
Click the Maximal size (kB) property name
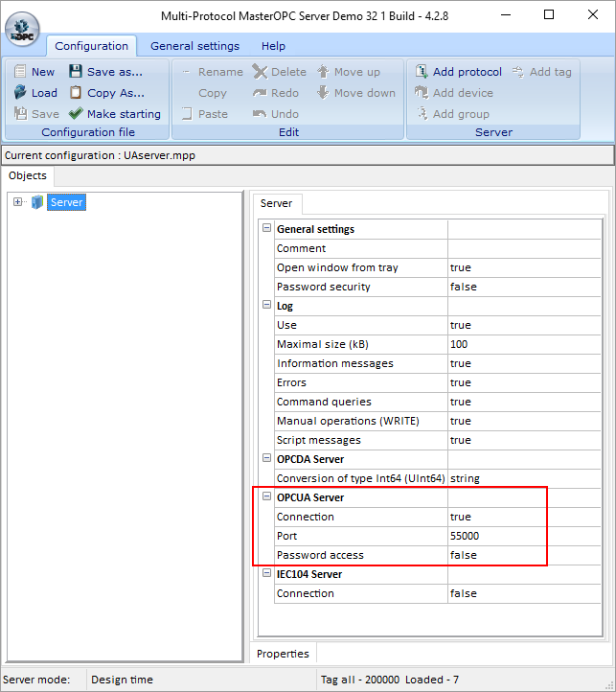coord(323,344)
